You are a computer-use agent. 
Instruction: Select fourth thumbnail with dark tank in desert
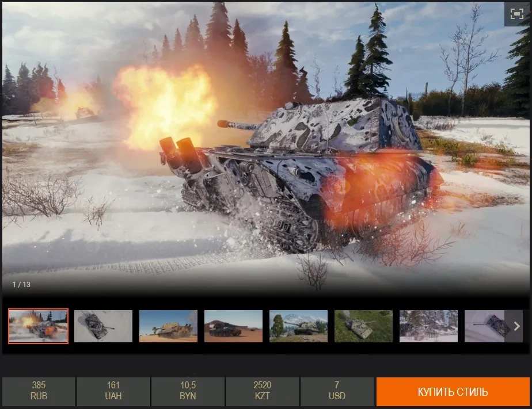click(x=233, y=326)
